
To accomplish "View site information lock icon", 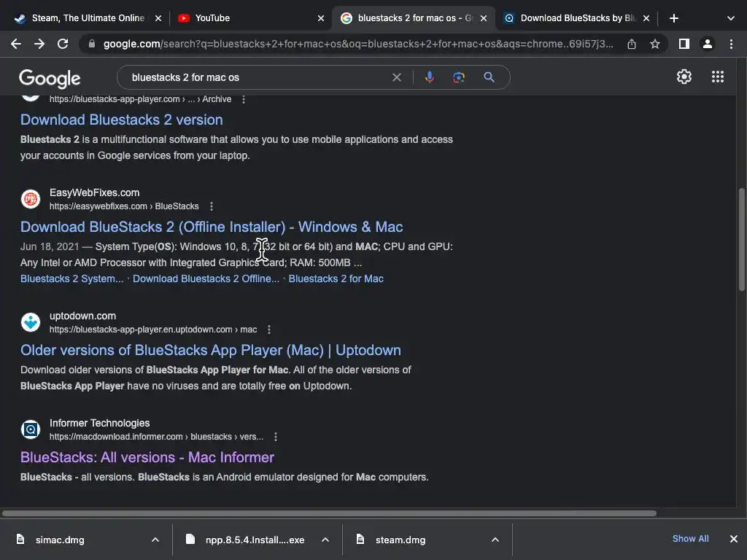I will click(92, 44).
